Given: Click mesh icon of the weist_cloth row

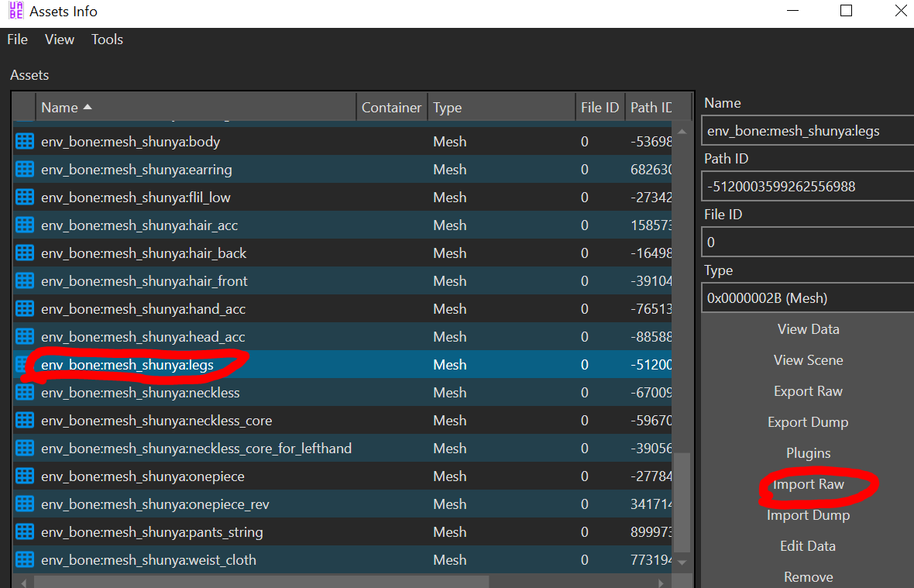Looking at the screenshot, I should click(25, 560).
